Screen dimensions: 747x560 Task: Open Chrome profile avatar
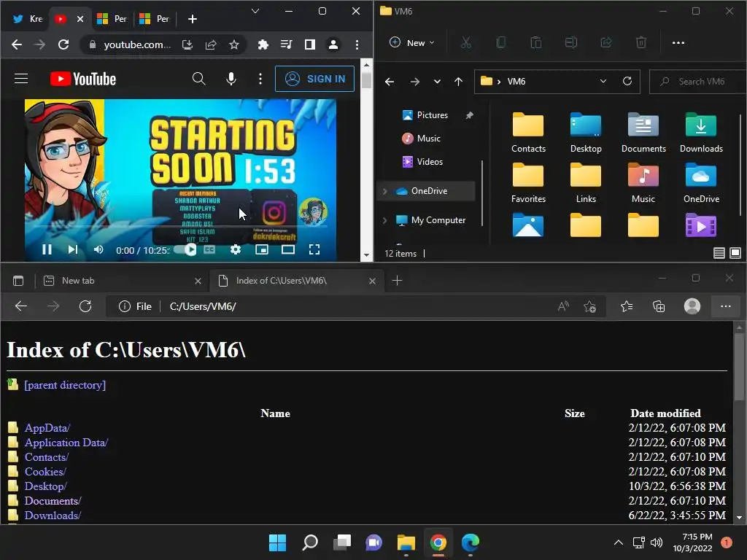(x=333, y=44)
